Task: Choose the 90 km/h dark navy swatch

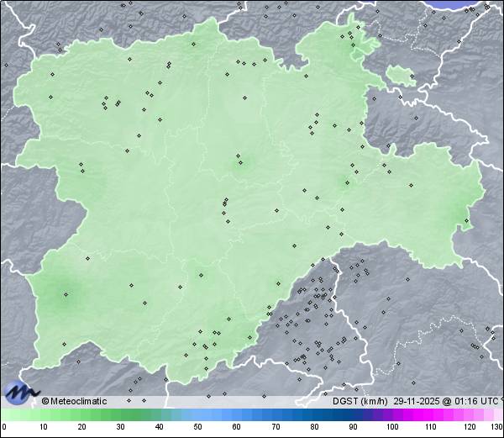Action: pyautogui.click(x=353, y=414)
